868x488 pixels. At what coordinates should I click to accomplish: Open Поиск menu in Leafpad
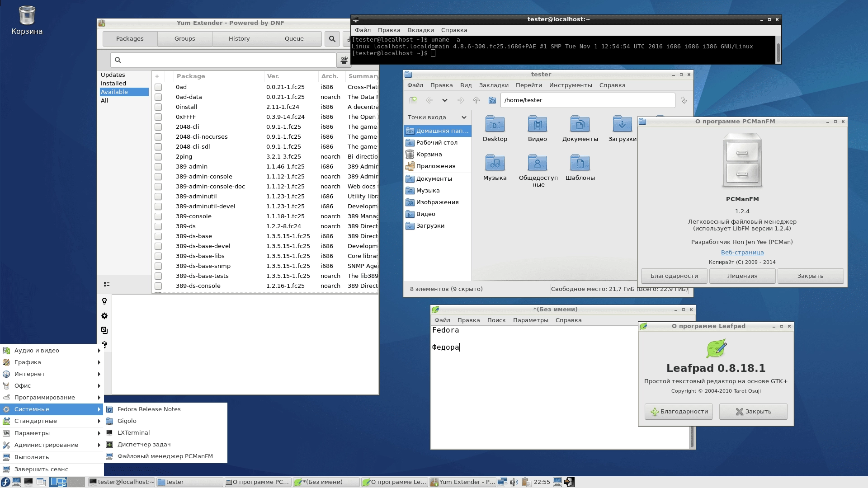coord(496,320)
